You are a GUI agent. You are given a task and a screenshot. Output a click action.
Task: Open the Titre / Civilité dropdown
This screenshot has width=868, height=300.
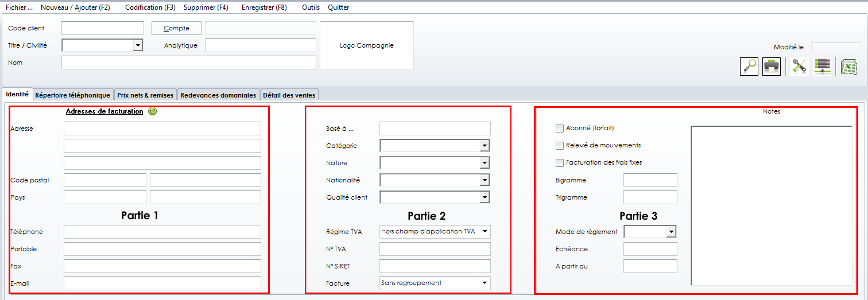coord(137,45)
